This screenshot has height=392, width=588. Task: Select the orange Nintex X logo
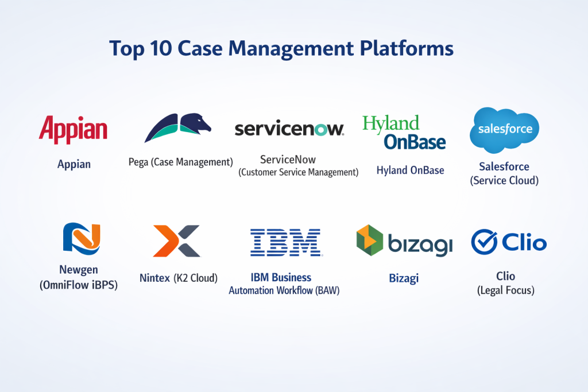(x=176, y=241)
